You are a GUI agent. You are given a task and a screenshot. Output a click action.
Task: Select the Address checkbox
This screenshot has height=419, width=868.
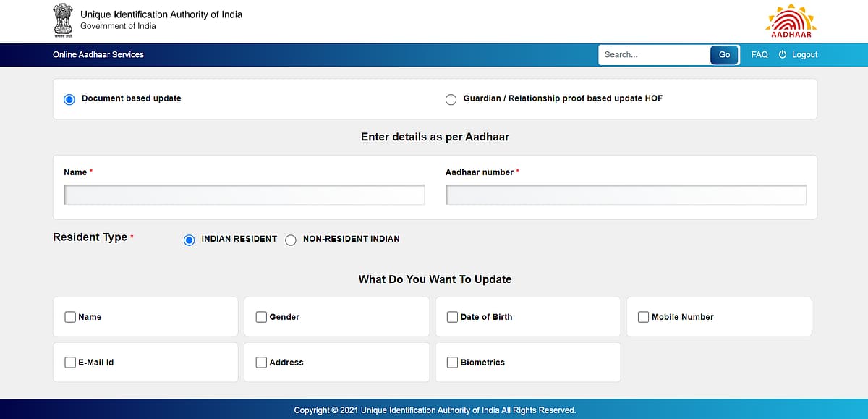[x=261, y=363]
